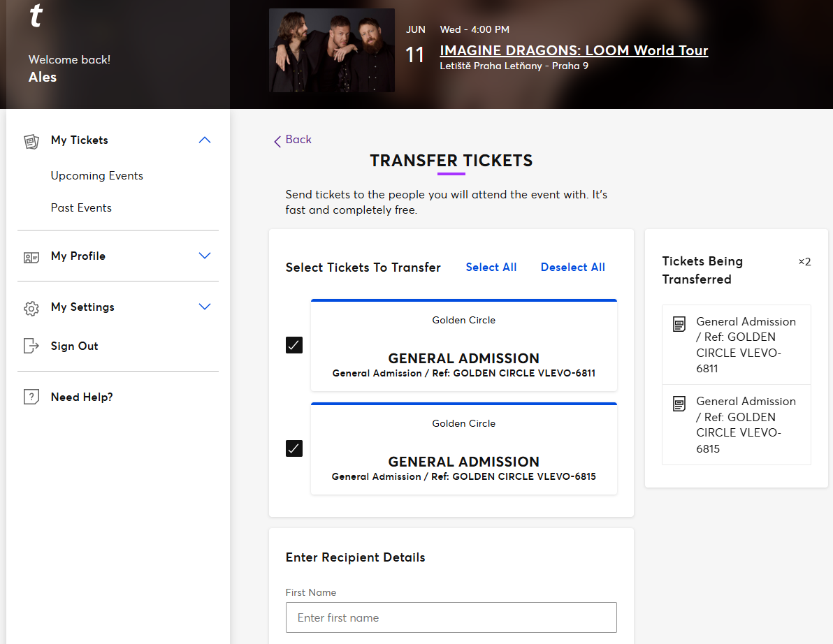Click the My Profile ID card icon
Screen dimensions: 833x644
coord(31,258)
